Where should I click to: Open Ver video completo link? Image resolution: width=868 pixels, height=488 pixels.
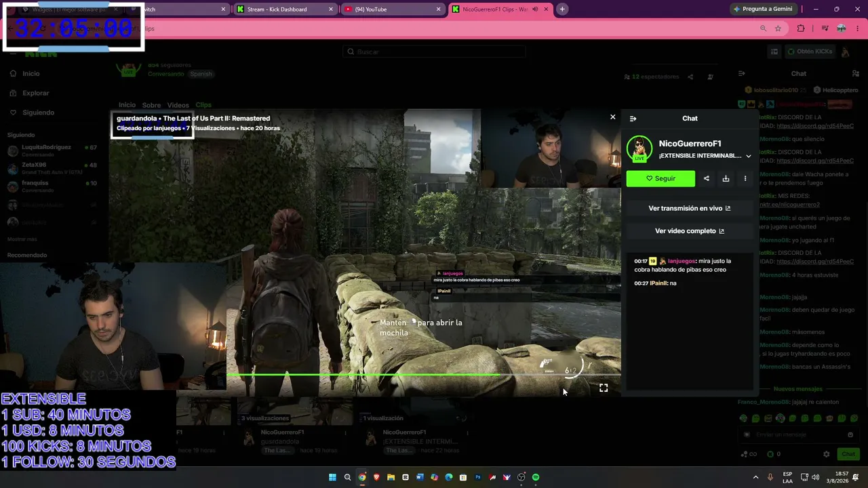click(690, 231)
